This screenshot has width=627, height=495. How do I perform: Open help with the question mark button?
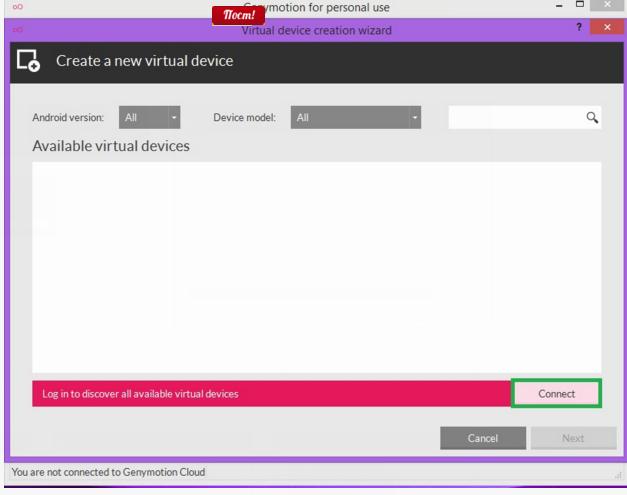point(580,32)
